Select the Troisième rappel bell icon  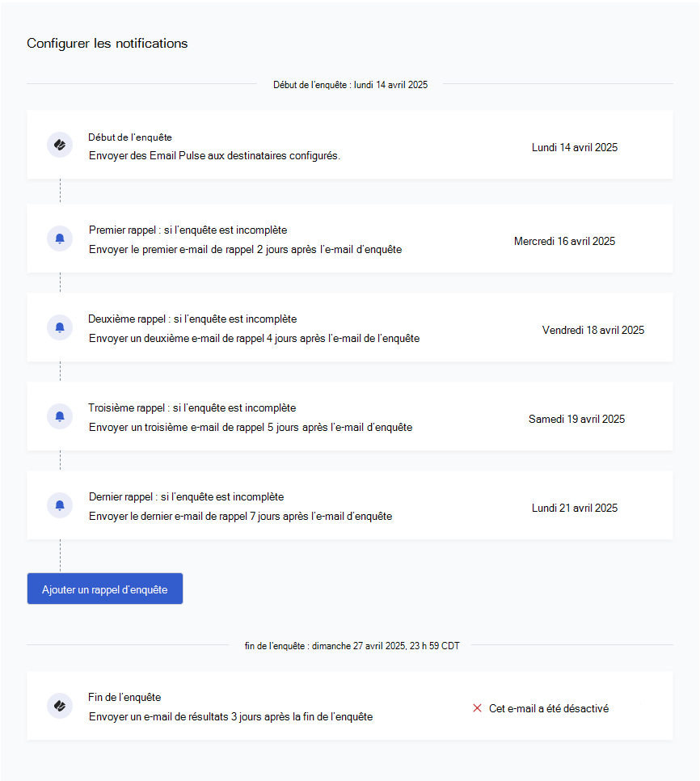coord(59,416)
